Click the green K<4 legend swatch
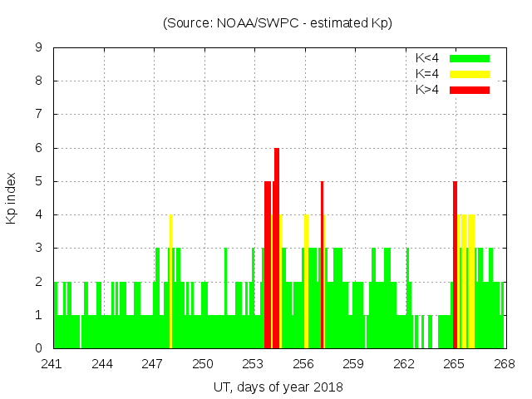 (470, 58)
